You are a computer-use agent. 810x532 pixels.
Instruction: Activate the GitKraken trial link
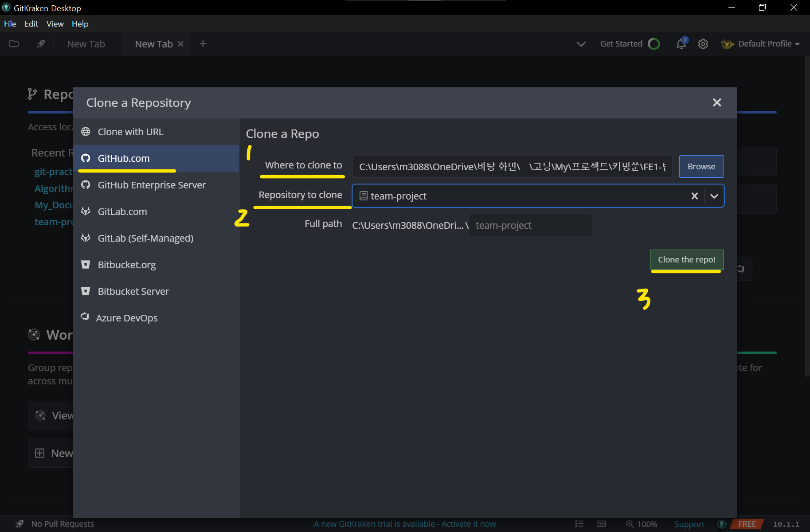point(405,524)
